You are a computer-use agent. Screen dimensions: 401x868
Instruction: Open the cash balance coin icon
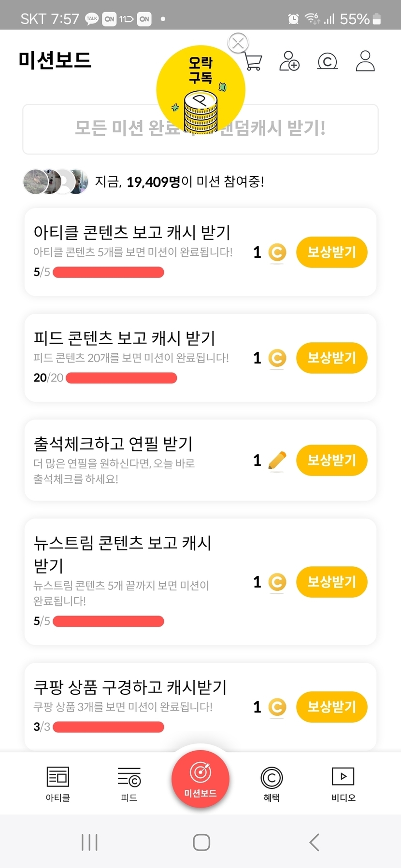pos(327,61)
